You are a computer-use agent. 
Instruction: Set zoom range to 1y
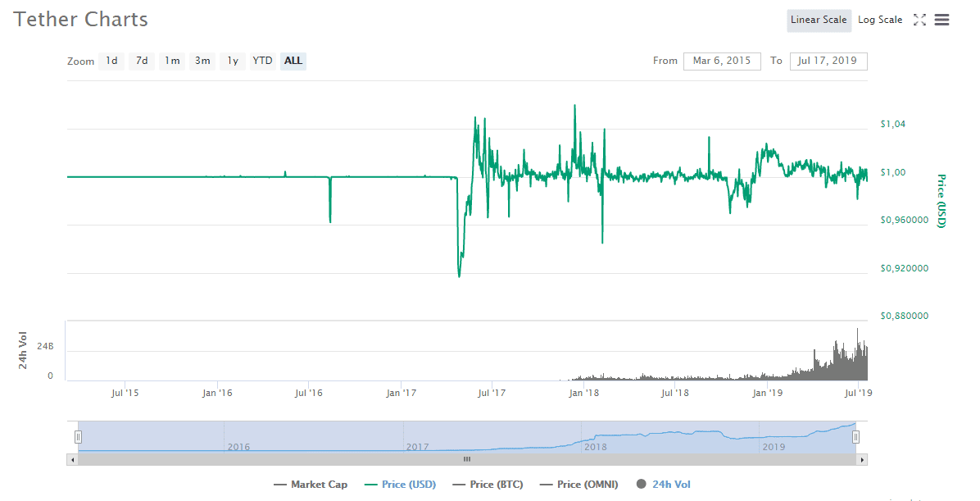(233, 61)
